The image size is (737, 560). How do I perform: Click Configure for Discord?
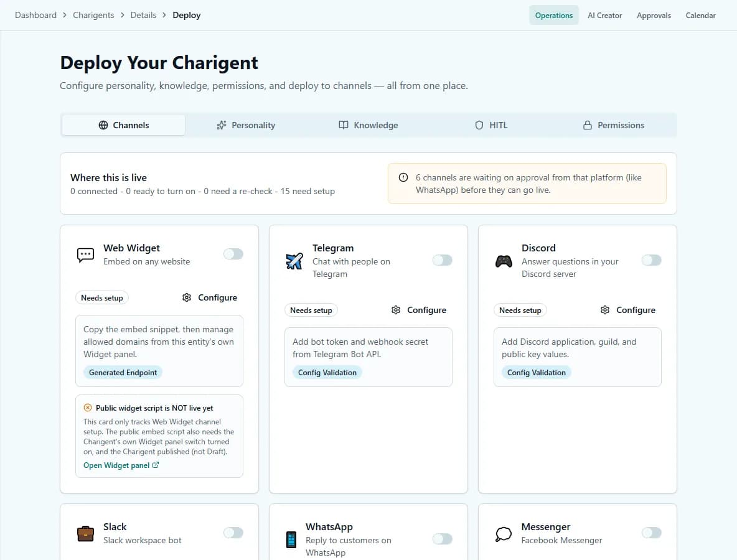(x=628, y=310)
